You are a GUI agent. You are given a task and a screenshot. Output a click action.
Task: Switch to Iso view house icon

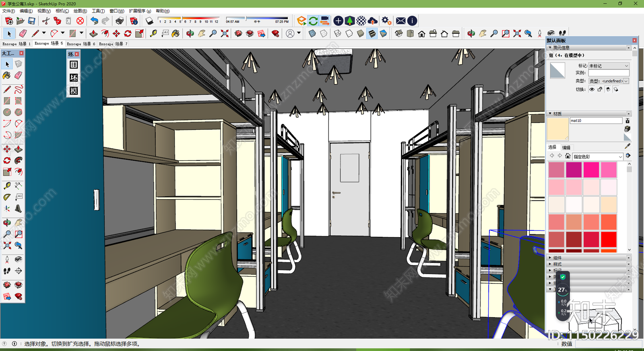pyautogui.click(x=399, y=33)
